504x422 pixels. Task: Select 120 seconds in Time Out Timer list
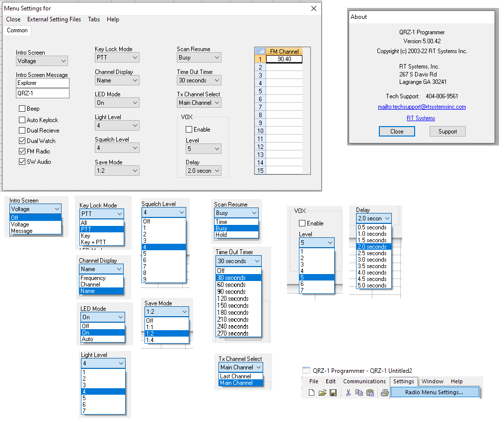(x=238, y=298)
